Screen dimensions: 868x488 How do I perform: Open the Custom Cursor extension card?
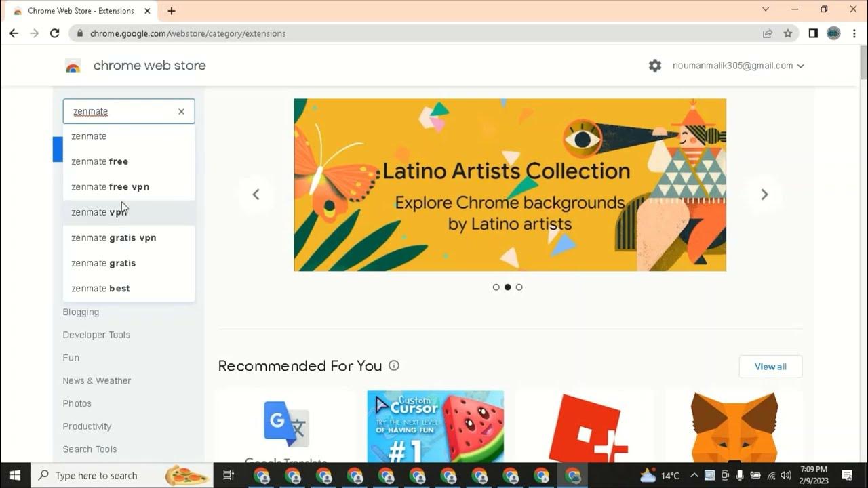tap(435, 427)
